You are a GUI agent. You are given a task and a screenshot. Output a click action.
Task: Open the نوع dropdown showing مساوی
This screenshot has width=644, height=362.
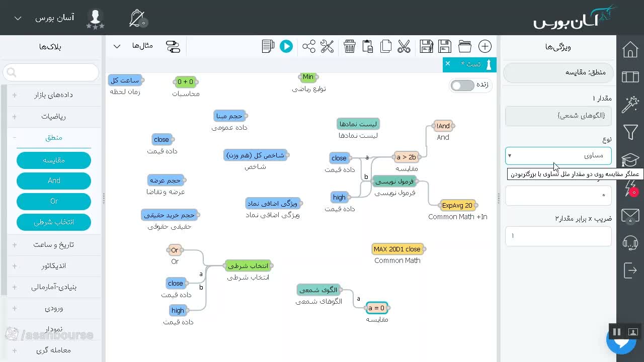pyautogui.click(x=558, y=155)
